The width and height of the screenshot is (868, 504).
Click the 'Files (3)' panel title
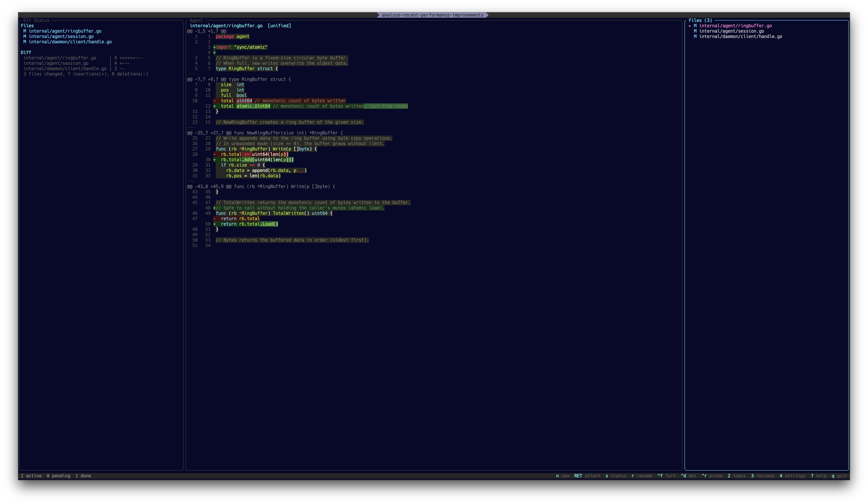coord(700,20)
